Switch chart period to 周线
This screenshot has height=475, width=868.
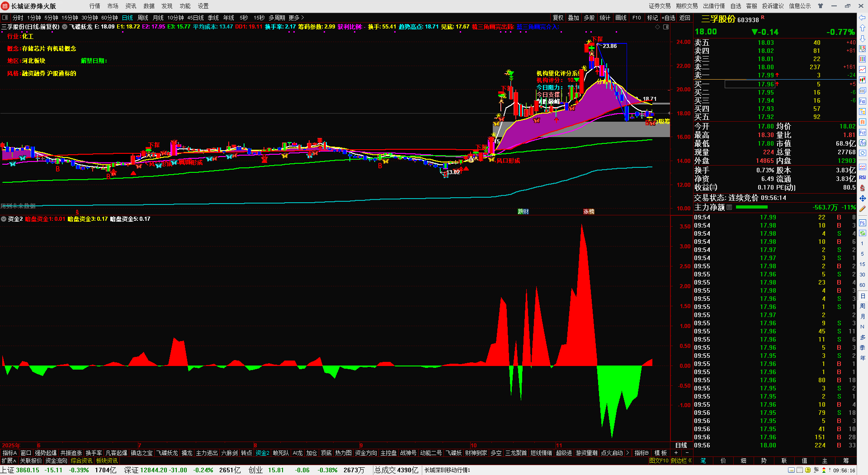[x=143, y=18]
